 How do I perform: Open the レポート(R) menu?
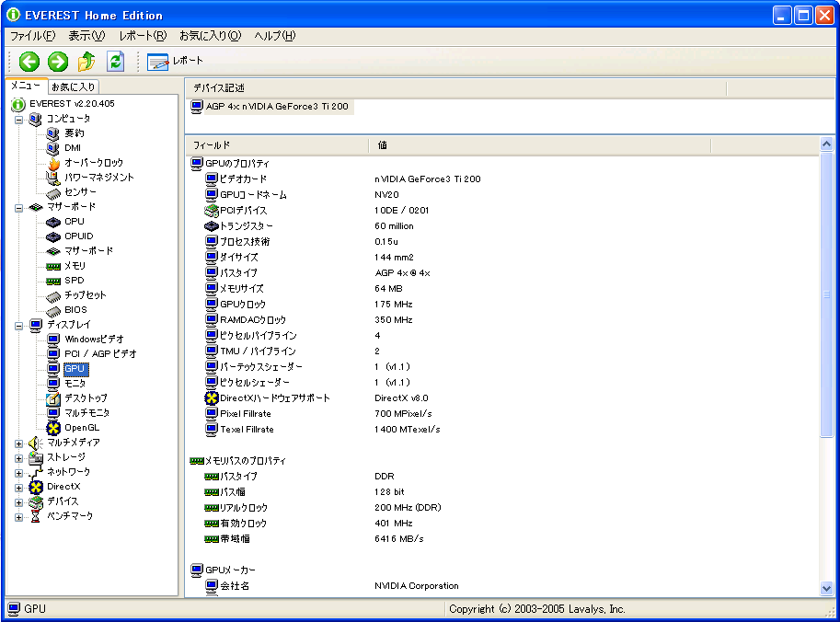pos(143,36)
